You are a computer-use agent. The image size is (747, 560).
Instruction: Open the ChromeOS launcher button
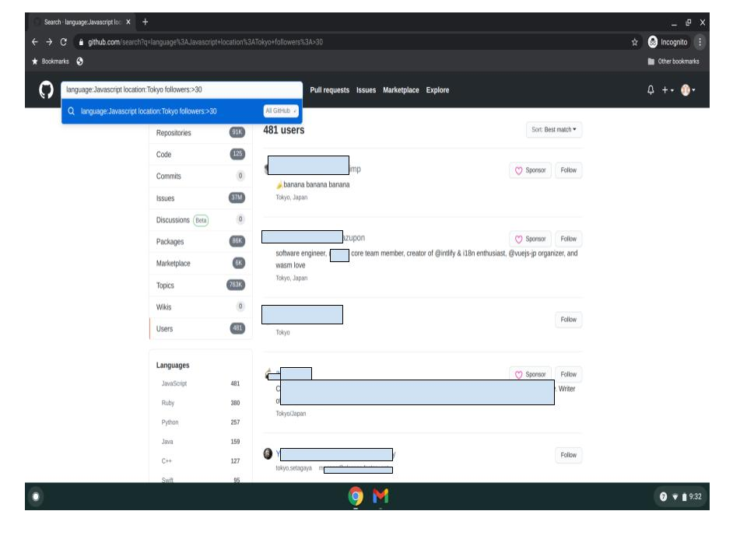coord(36,497)
